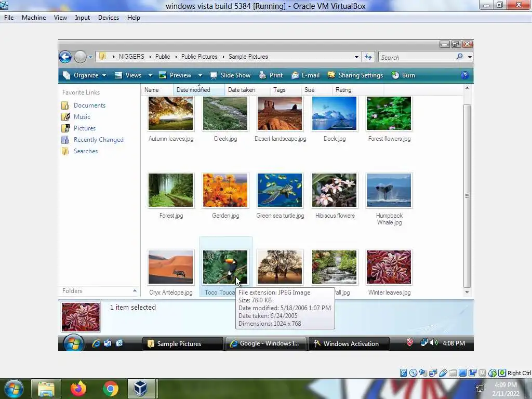Image resolution: width=532 pixels, height=399 pixels.
Task: Click the vertical scrollbar down arrow
Action: pyautogui.click(x=467, y=292)
